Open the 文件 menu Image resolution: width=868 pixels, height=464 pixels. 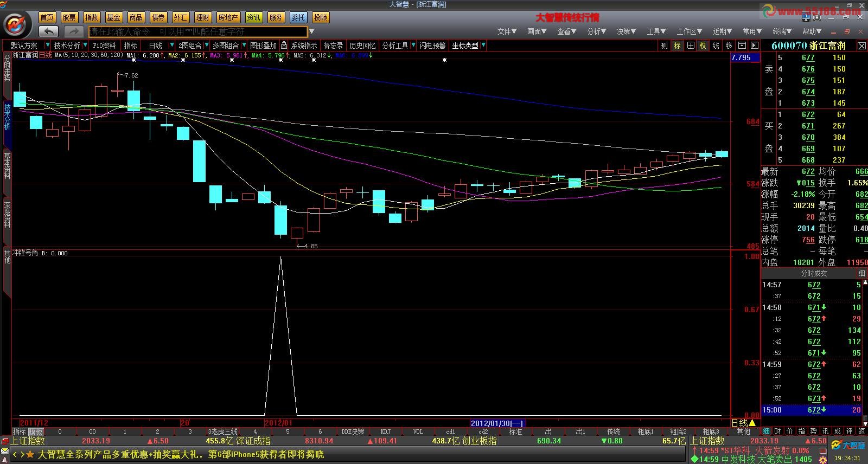click(507, 31)
